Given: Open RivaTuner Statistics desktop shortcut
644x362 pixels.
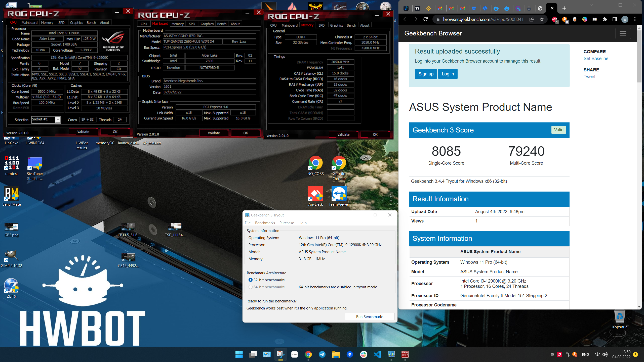Looking at the screenshot, I should (x=35, y=168).
